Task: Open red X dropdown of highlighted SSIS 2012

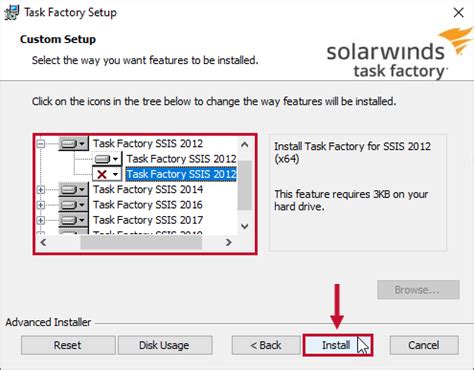Action: (107, 174)
